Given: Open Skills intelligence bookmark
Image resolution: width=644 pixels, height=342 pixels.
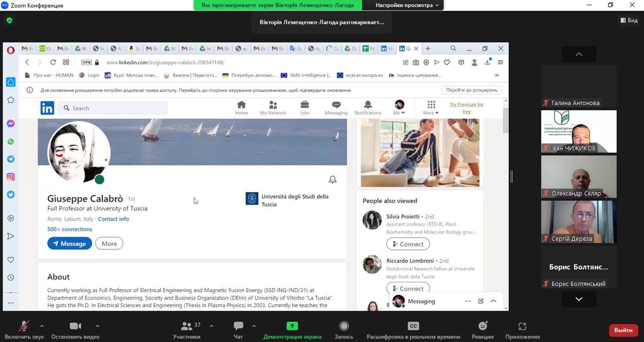Looking at the screenshot, I should click(306, 75).
